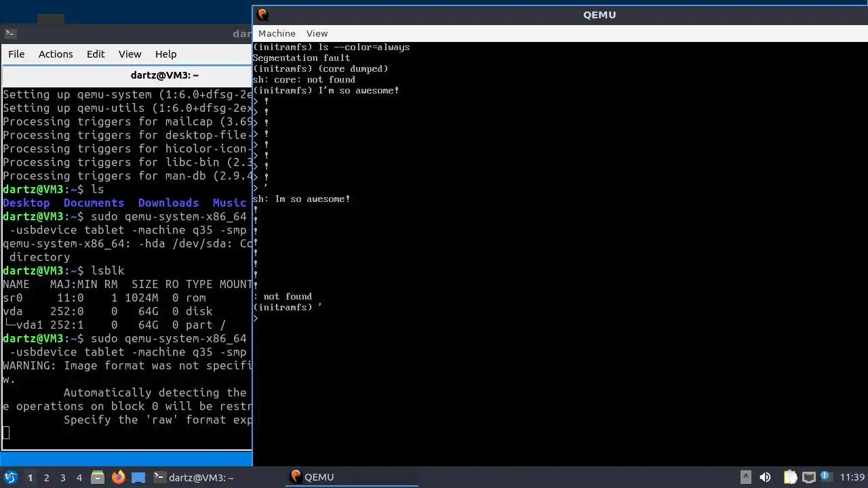This screenshot has height=488, width=868.
Task: Launch the file manager from panel
Action: 98,477
